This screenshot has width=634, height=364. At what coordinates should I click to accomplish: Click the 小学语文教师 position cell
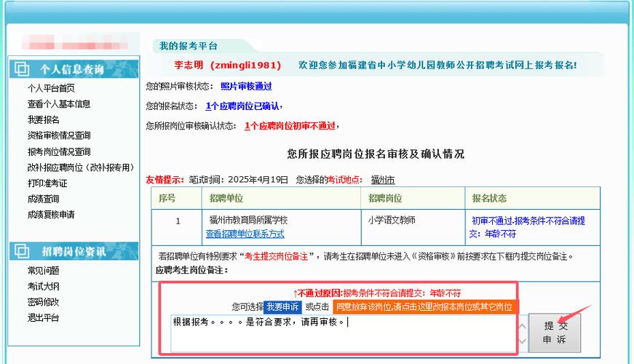pyautogui.click(x=392, y=220)
